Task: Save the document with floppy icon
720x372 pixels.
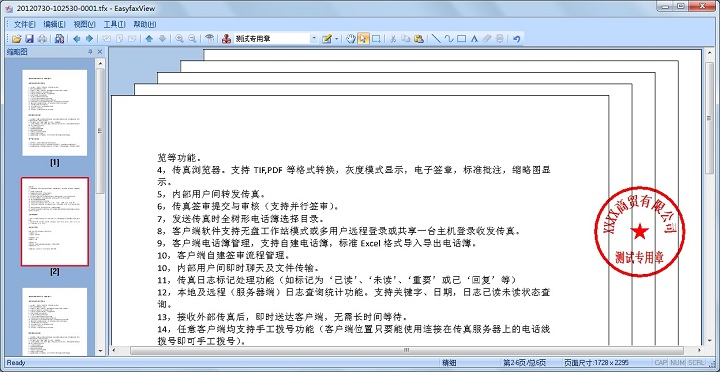Action: [29, 39]
